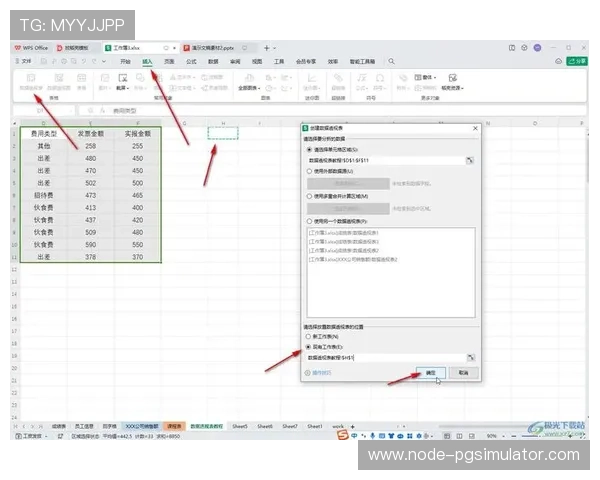This screenshot has width=600, height=480.
Task: Open the search magnifier in the menu bar
Action: coord(391,61)
